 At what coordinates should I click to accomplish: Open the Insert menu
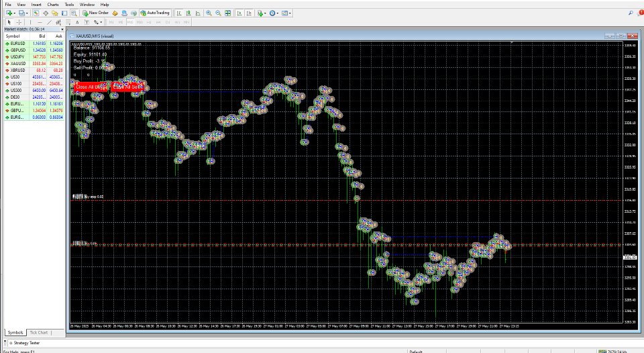point(36,5)
